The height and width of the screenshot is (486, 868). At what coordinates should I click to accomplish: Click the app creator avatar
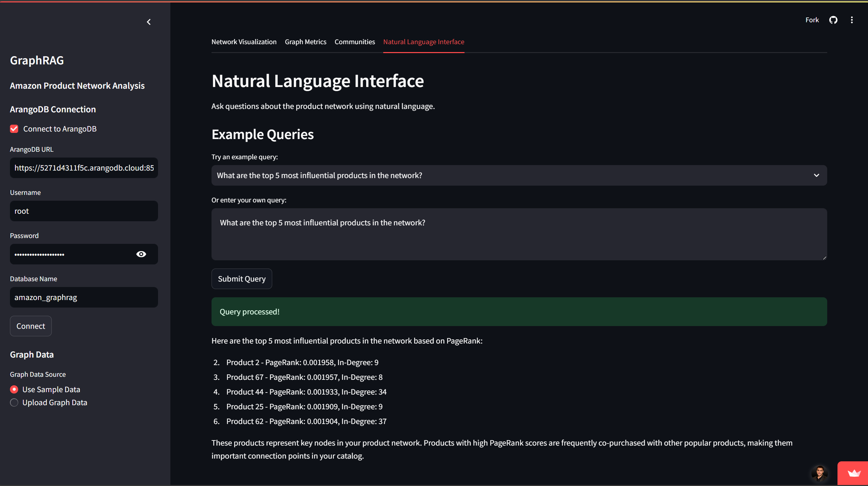pos(820,473)
